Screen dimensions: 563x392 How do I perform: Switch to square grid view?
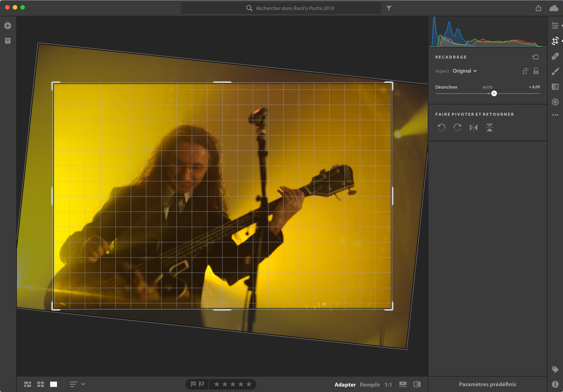pyautogui.click(x=40, y=384)
